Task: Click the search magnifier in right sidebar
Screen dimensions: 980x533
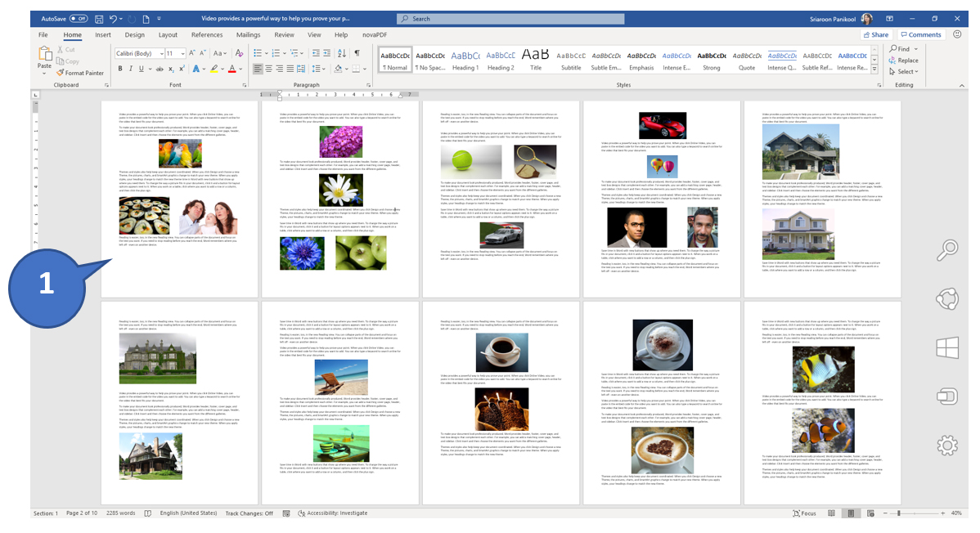Action: [x=947, y=250]
